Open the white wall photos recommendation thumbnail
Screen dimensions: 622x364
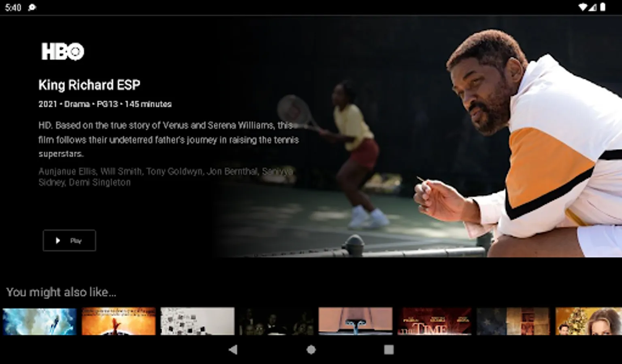click(x=197, y=321)
